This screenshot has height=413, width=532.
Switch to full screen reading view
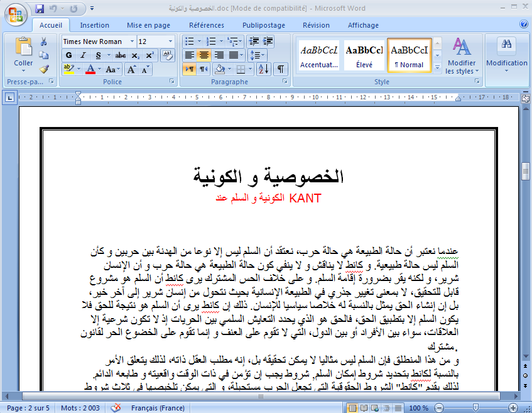(x=364, y=407)
